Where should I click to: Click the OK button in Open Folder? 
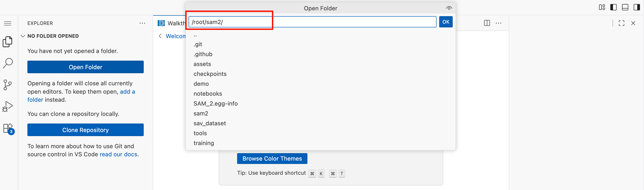[x=446, y=22]
